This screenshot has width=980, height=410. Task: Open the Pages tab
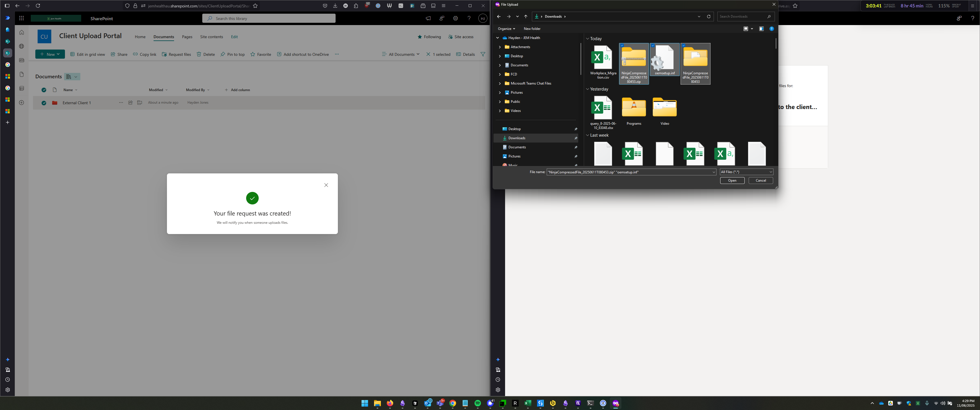tap(187, 37)
